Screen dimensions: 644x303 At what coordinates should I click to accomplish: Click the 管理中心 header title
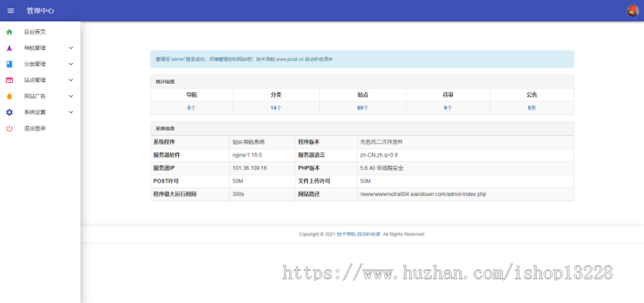(40, 11)
